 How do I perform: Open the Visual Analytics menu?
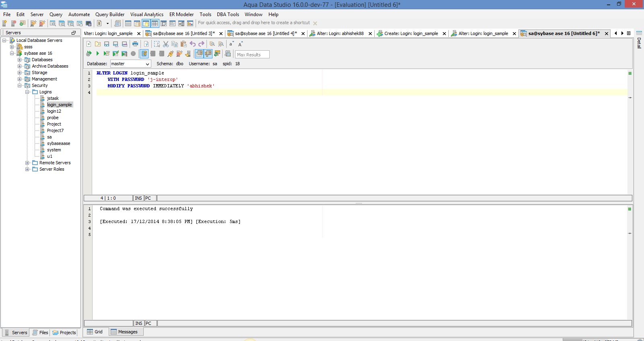[x=147, y=14]
